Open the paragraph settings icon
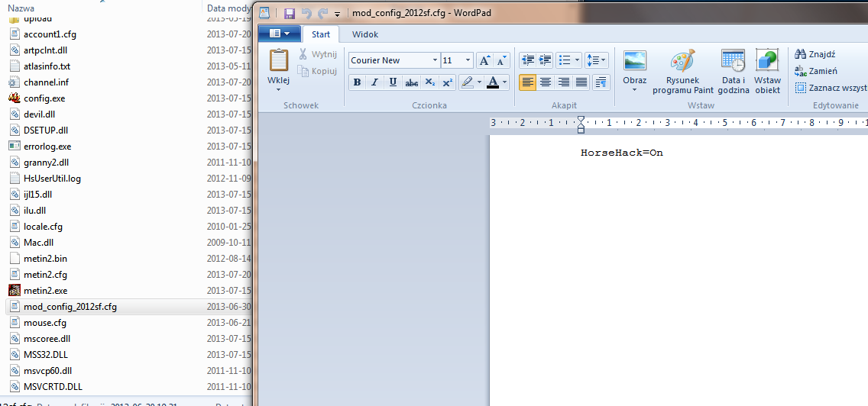 [600, 82]
